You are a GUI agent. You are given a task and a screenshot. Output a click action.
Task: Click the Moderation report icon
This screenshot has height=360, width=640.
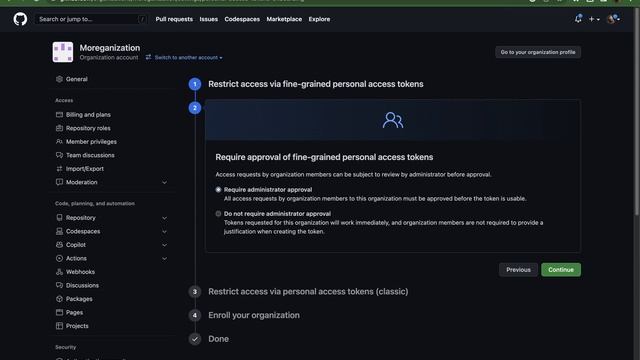tap(59, 182)
